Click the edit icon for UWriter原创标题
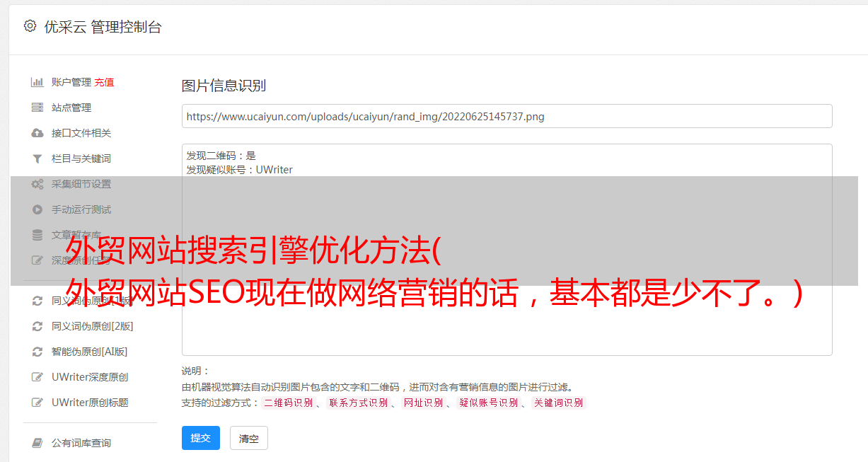The width and height of the screenshot is (868, 462). click(x=37, y=403)
